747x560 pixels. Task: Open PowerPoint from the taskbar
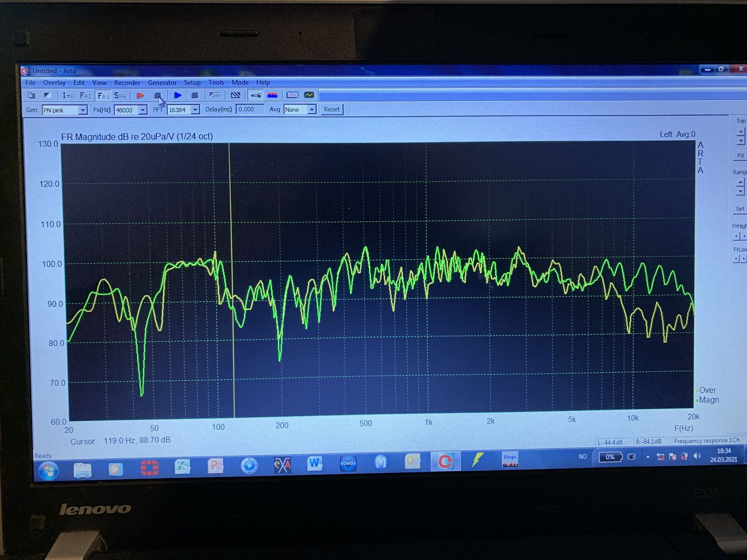pyautogui.click(x=215, y=466)
